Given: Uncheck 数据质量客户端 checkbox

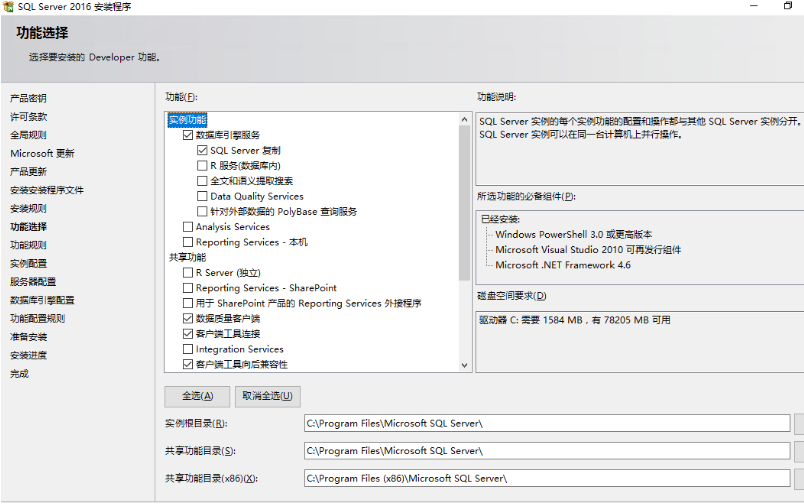Looking at the screenshot, I should [188, 318].
